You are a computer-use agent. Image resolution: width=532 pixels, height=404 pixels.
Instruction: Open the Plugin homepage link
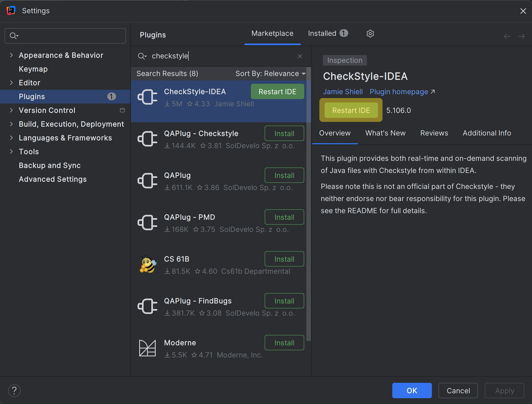click(402, 92)
